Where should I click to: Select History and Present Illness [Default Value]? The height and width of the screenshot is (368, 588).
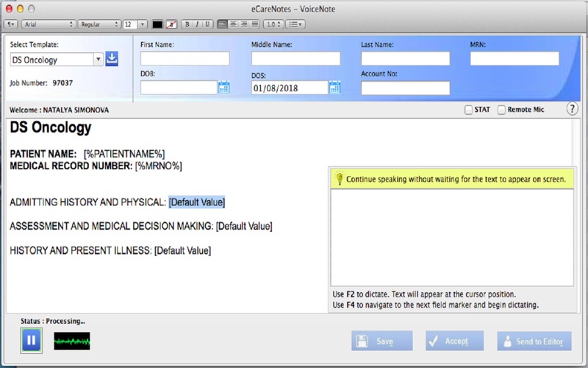click(182, 250)
